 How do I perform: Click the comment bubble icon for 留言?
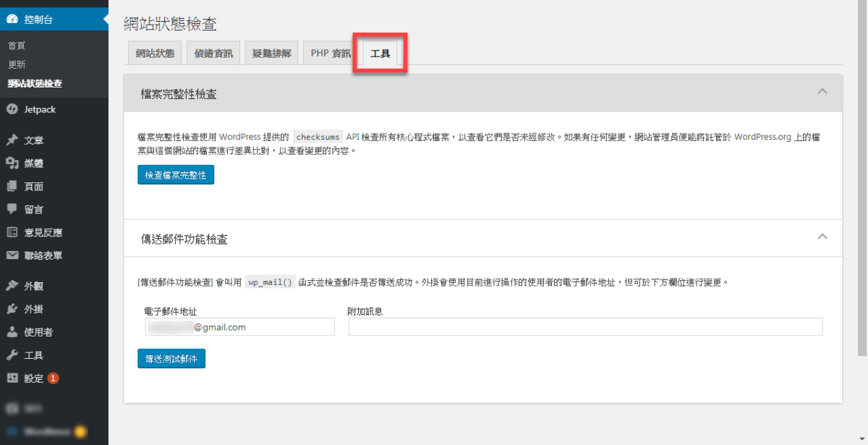coord(12,209)
